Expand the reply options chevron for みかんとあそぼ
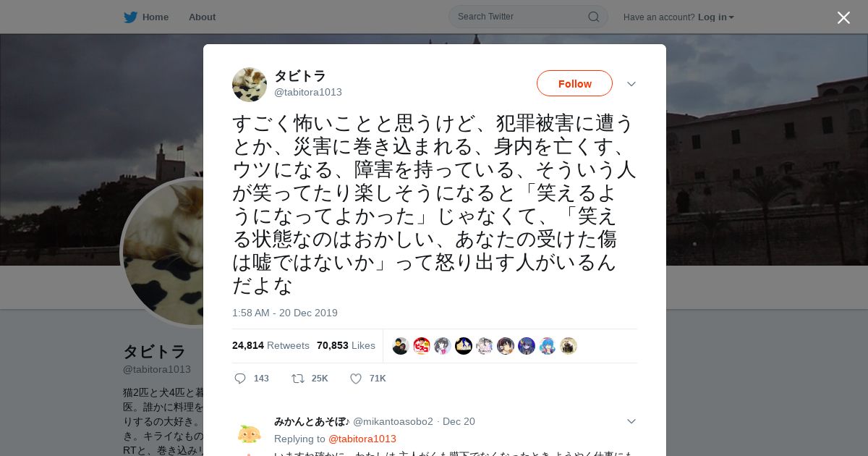The width and height of the screenshot is (868, 456). point(631,421)
